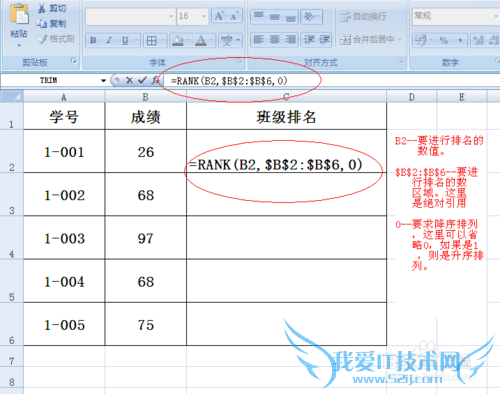Click the Borders icon
The height and width of the screenshot is (394, 500).
(152, 40)
